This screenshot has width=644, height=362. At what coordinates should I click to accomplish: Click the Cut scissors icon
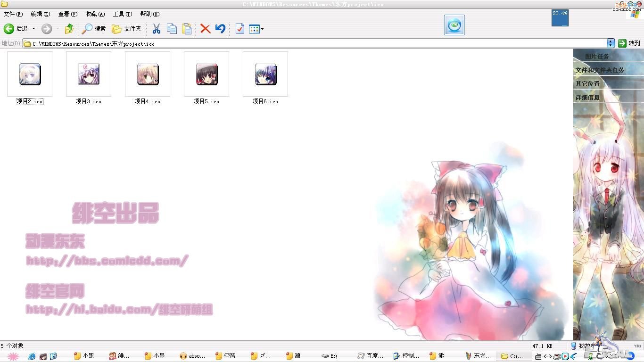click(x=157, y=29)
